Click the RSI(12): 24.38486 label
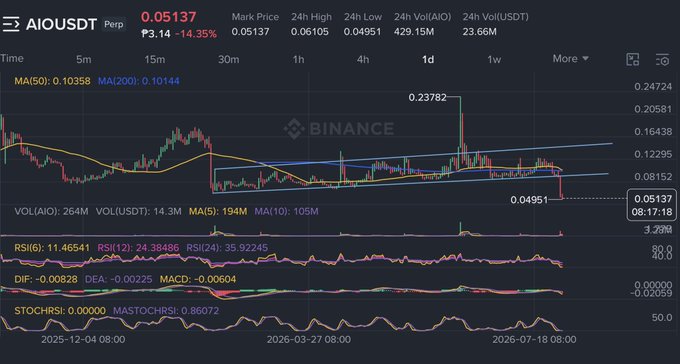The height and width of the screenshot is (364, 680). click(x=138, y=248)
